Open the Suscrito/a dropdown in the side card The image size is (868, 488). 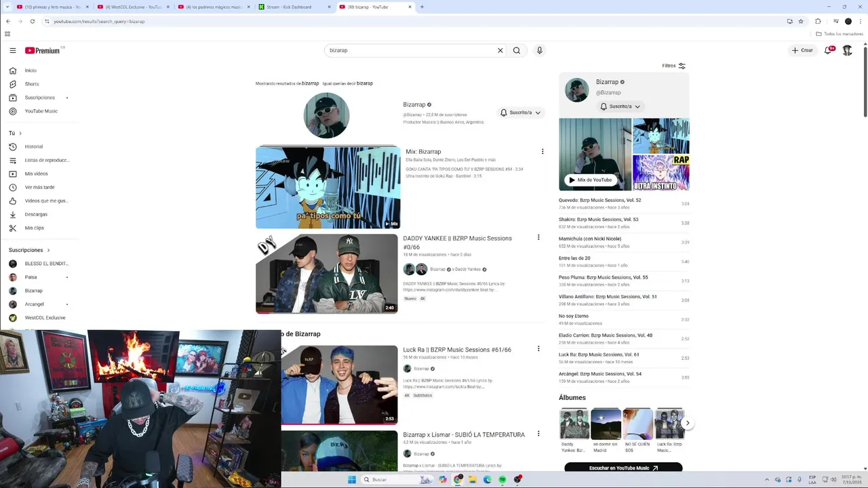pos(620,106)
